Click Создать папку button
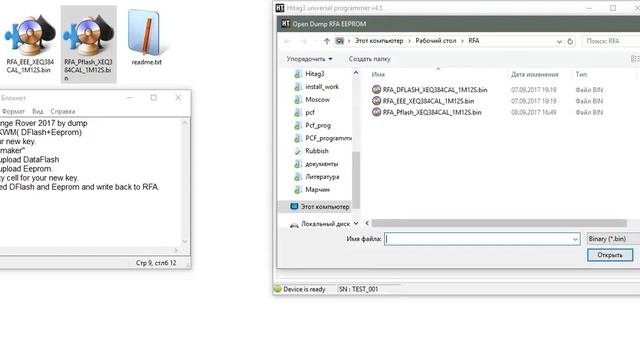640x360 pixels. pyautogui.click(x=369, y=59)
